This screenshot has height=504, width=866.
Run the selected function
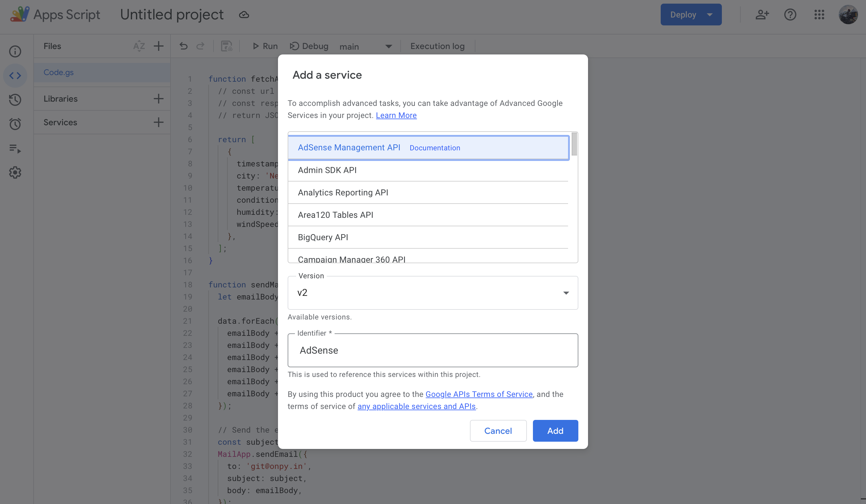tap(265, 46)
